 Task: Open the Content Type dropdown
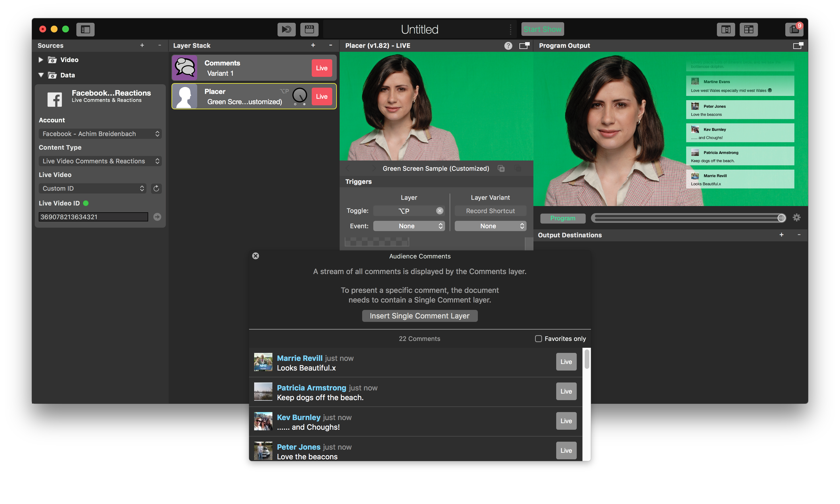100,161
